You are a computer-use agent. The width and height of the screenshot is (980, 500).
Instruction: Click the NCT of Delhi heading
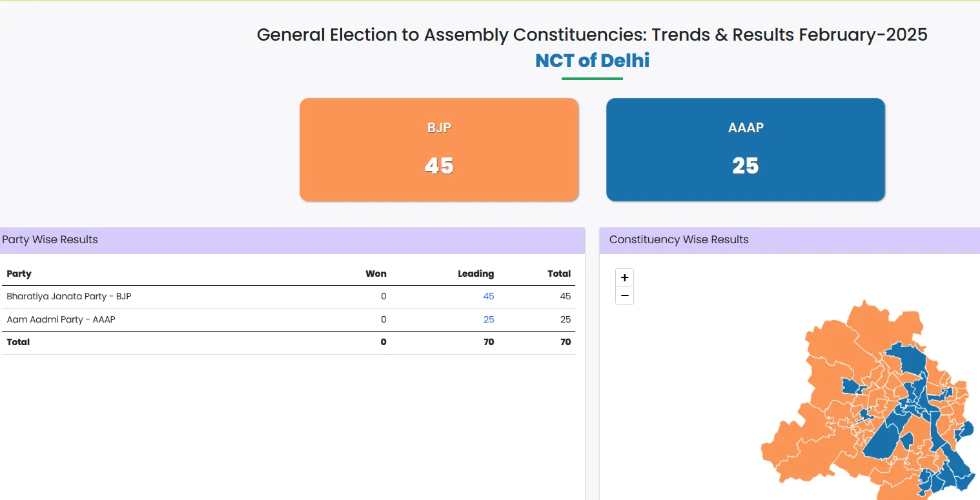[592, 61]
